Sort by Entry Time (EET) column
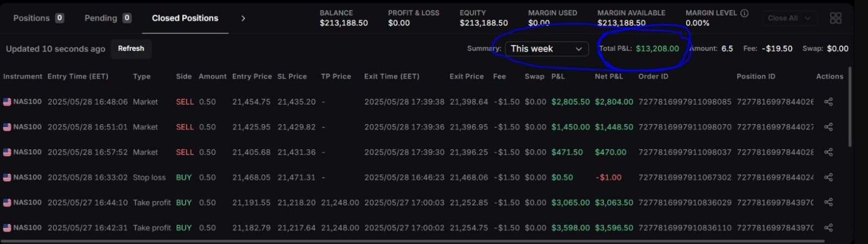This screenshot has height=244, width=868. click(x=78, y=76)
